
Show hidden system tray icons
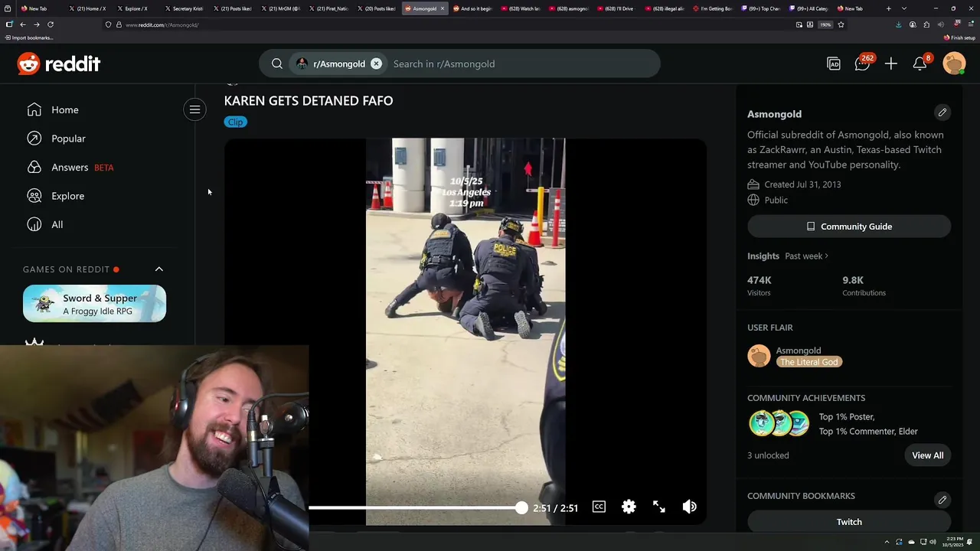click(x=888, y=543)
